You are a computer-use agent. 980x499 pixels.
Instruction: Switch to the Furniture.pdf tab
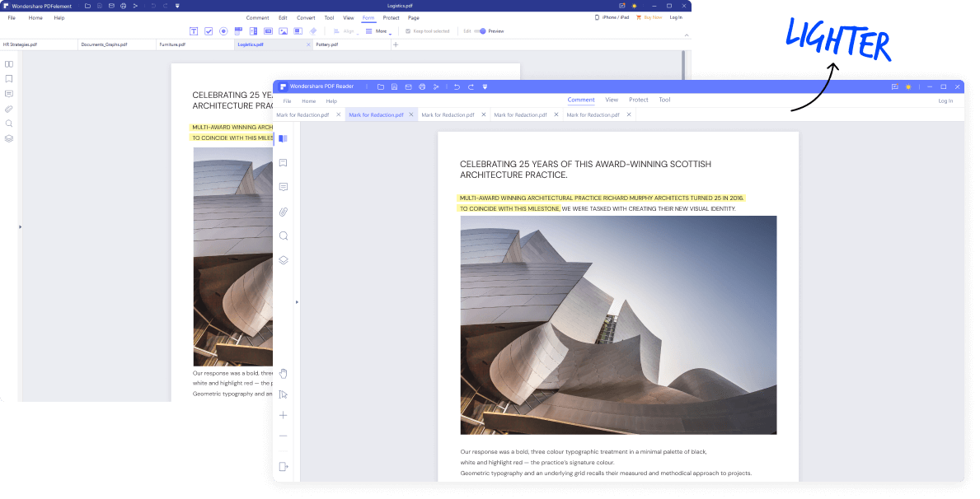click(x=195, y=45)
